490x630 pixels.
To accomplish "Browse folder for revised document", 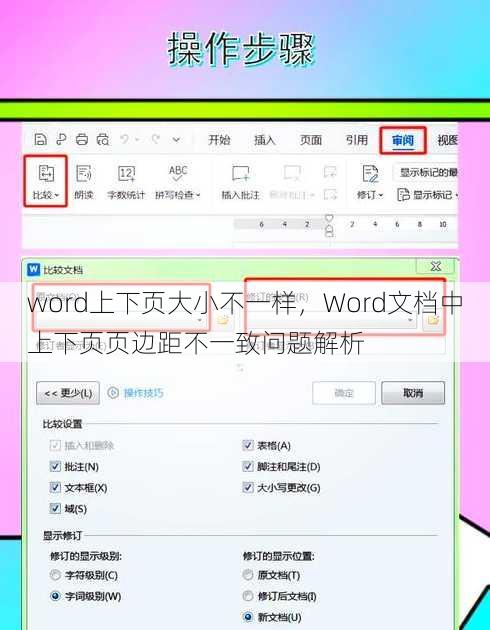I will pos(433,320).
